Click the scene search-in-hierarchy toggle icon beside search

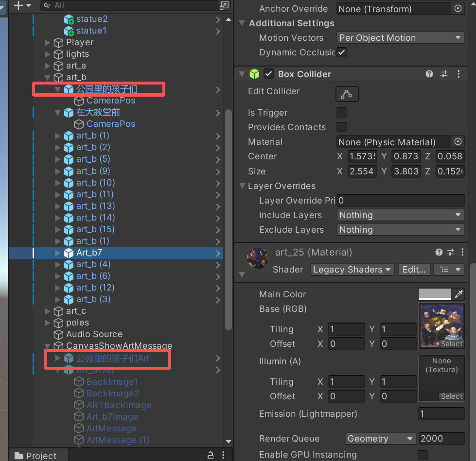[x=224, y=5]
